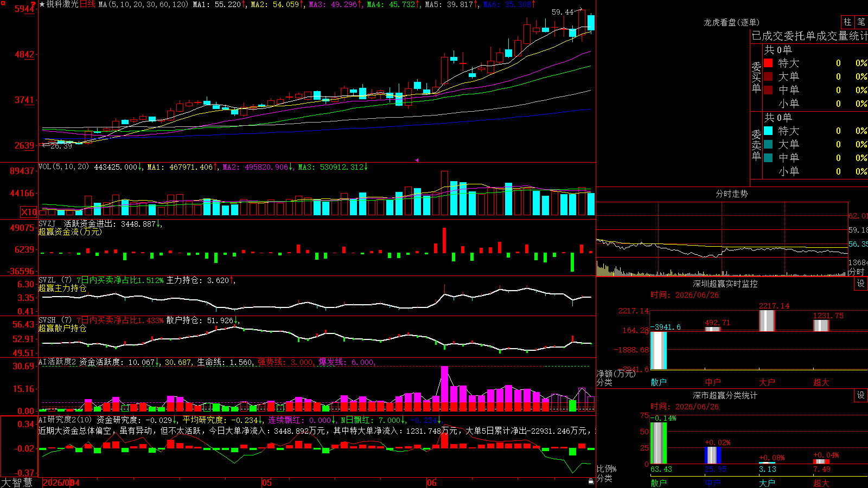
Task: Click the star icon before 锐科激光
Action: [42, 4]
